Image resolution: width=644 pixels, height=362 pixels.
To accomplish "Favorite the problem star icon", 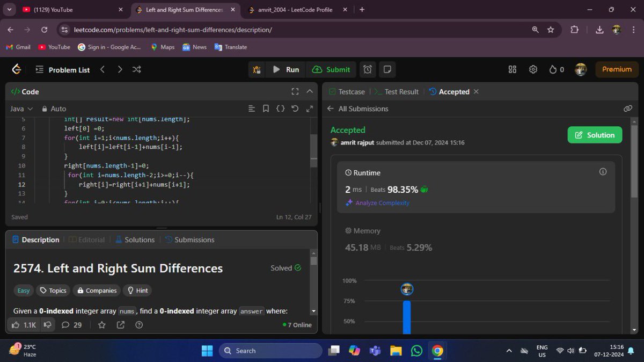I will click(102, 325).
